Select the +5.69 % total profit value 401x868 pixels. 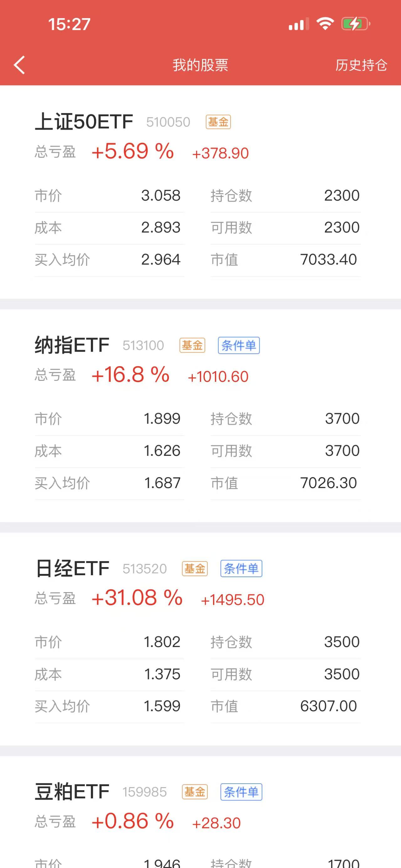coord(133,151)
